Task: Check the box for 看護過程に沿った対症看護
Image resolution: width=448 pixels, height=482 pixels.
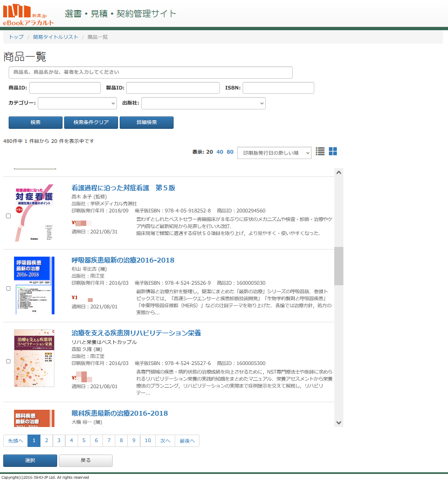Action: click(x=8, y=216)
